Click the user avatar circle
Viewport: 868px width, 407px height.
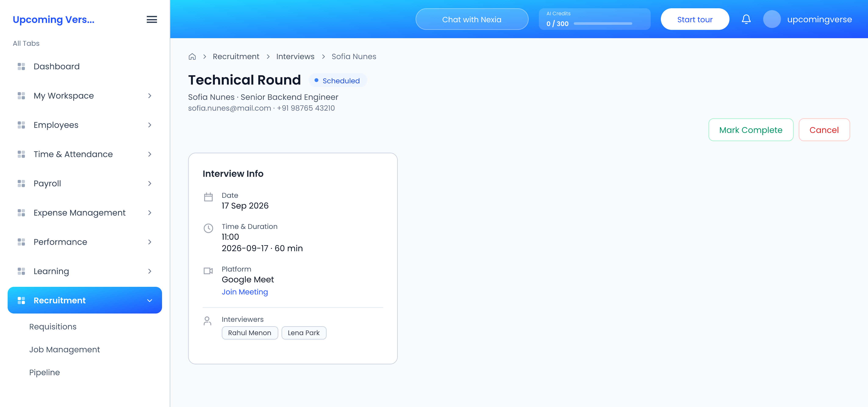772,19
